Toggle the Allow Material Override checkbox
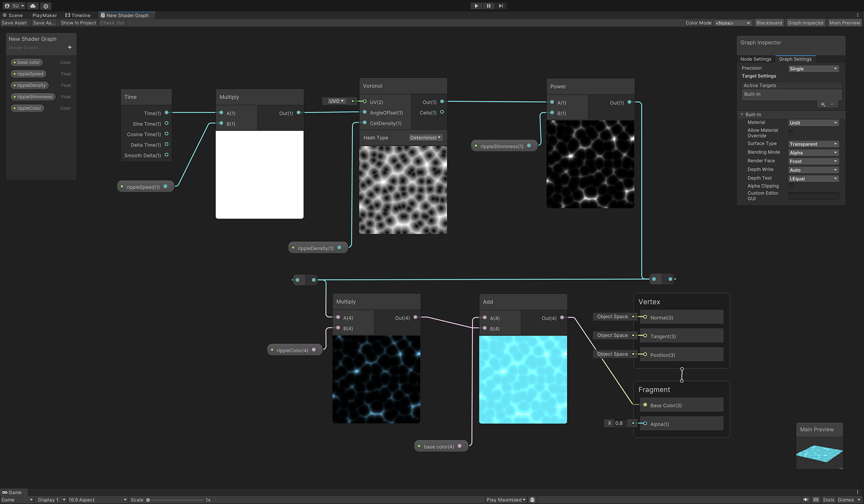 coord(791,133)
